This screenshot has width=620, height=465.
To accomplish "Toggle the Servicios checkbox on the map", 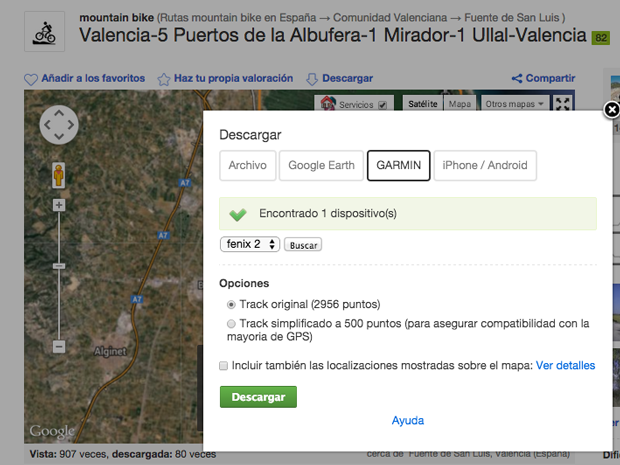I will pyautogui.click(x=382, y=105).
